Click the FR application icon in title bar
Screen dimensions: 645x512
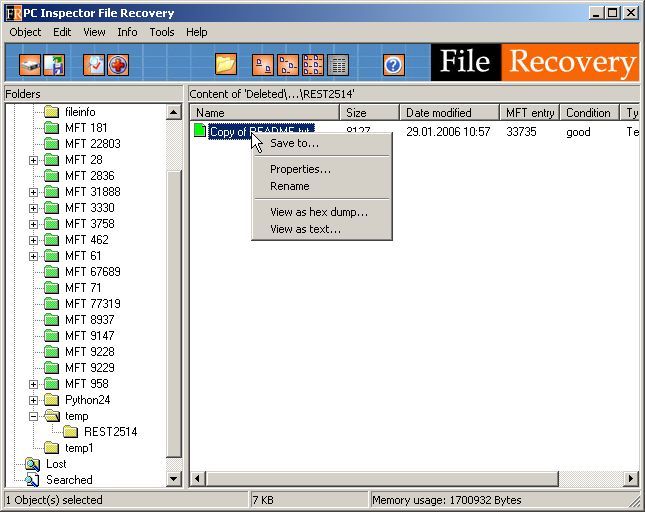tap(13, 13)
